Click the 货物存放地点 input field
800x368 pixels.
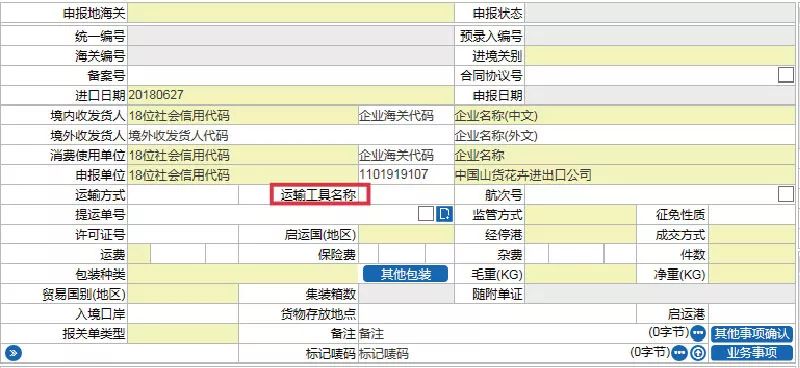pyautogui.click(x=497, y=313)
